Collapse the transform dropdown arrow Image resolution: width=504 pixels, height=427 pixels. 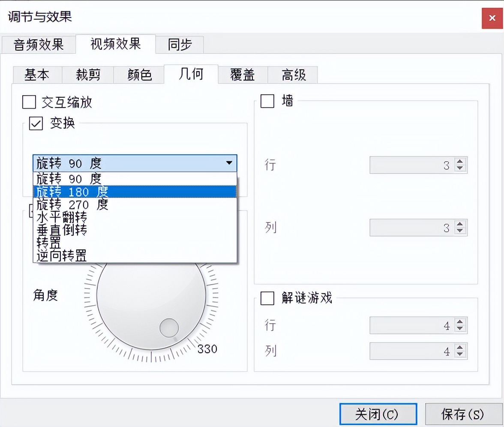pyautogui.click(x=228, y=163)
